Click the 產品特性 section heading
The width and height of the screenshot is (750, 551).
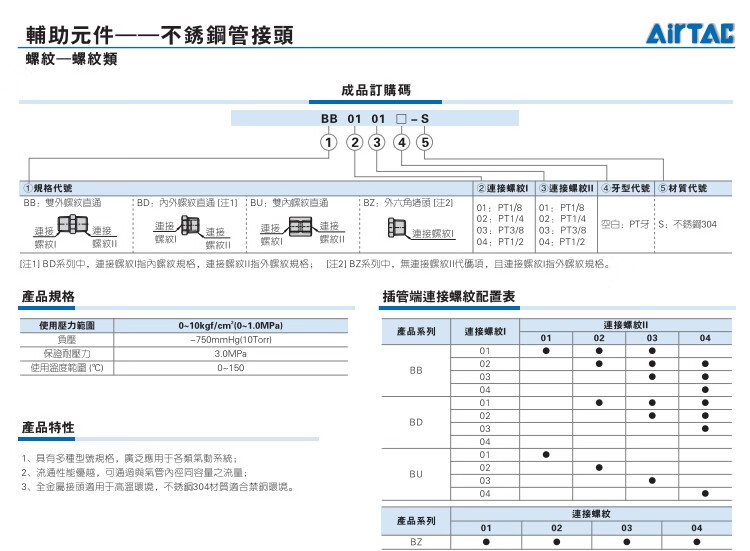click(x=48, y=428)
